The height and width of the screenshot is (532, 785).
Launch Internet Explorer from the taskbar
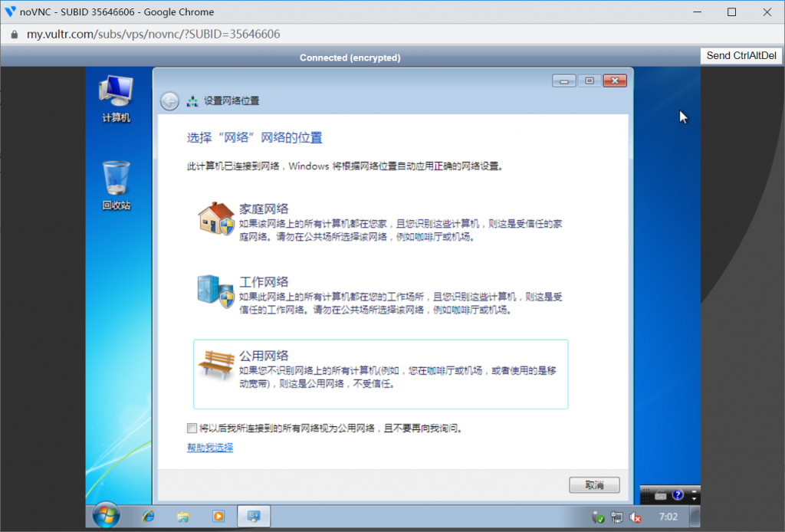click(x=148, y=517)
